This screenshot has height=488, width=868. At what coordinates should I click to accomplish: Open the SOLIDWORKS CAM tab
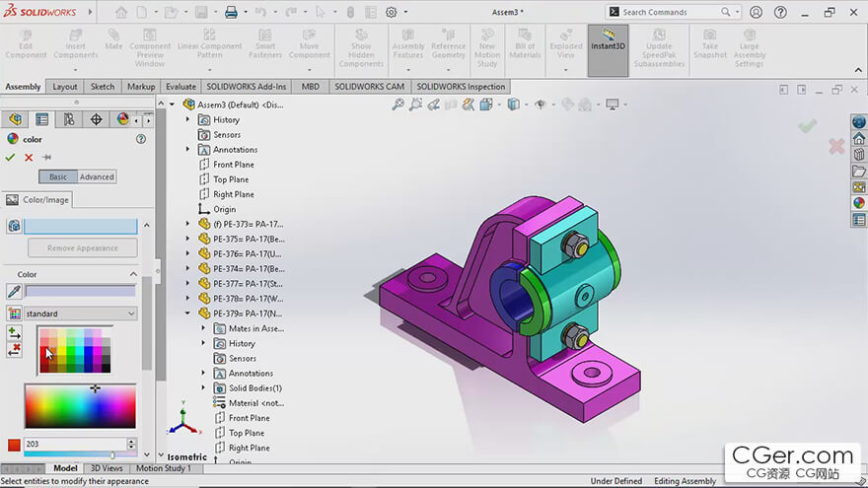pos(369,87)
